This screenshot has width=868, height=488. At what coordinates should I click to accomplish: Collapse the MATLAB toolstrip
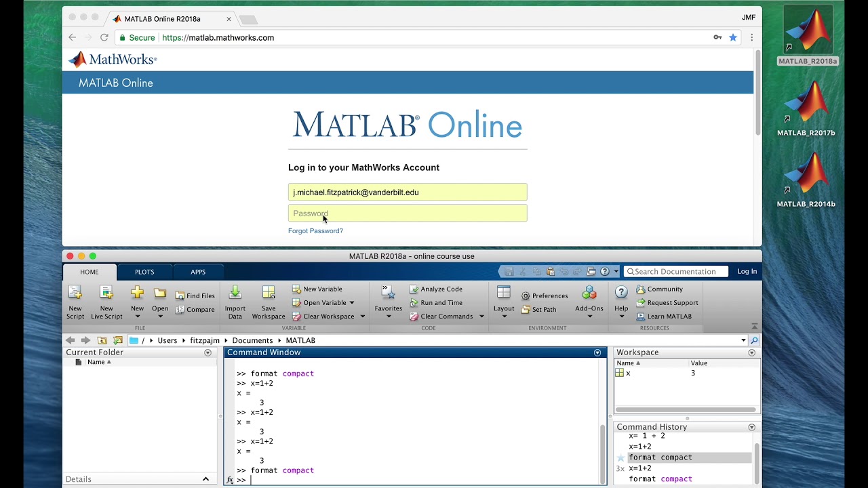754,327
